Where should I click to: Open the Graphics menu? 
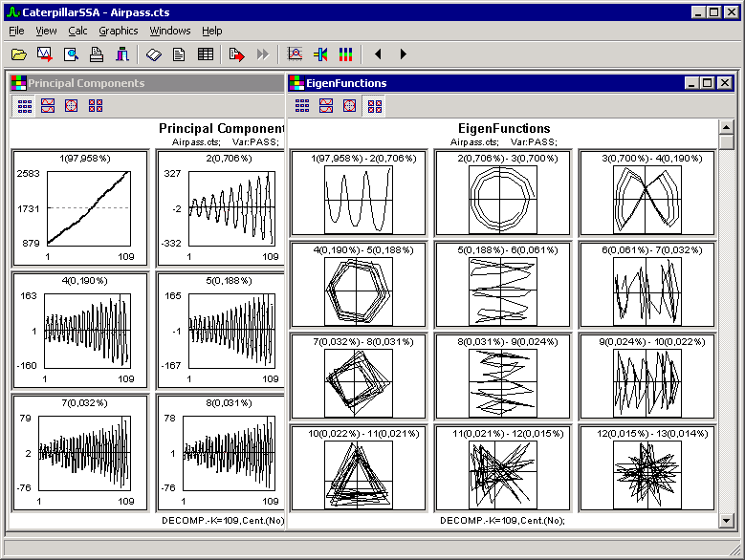[x=119, y=31]
